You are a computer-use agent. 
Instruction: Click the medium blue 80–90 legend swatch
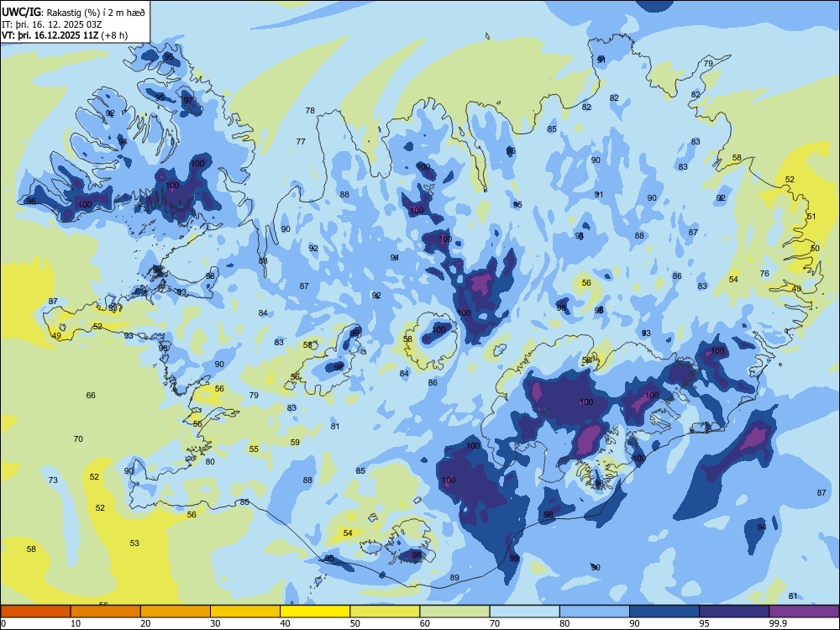click(x=595, y=612)
